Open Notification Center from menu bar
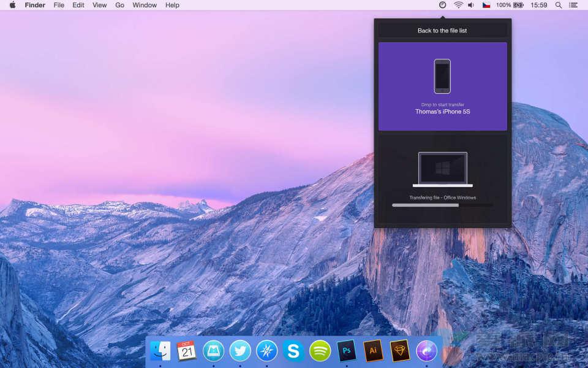 (573, 5)
